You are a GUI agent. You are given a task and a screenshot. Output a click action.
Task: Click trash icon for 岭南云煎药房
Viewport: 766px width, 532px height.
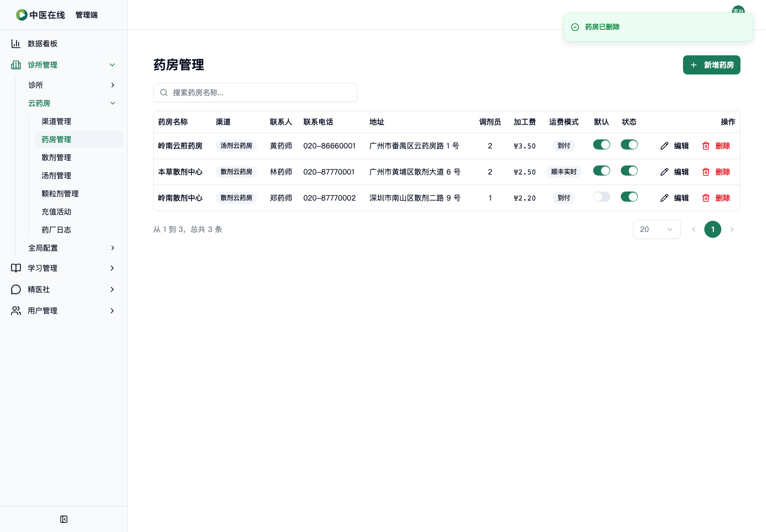click(706, 146)
